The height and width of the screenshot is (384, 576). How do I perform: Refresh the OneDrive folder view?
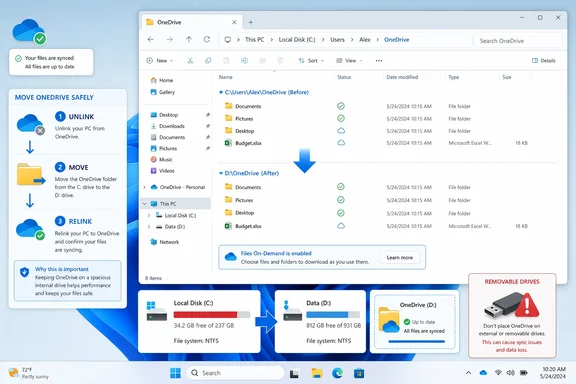pyautogui.click(x=207, y=39)
